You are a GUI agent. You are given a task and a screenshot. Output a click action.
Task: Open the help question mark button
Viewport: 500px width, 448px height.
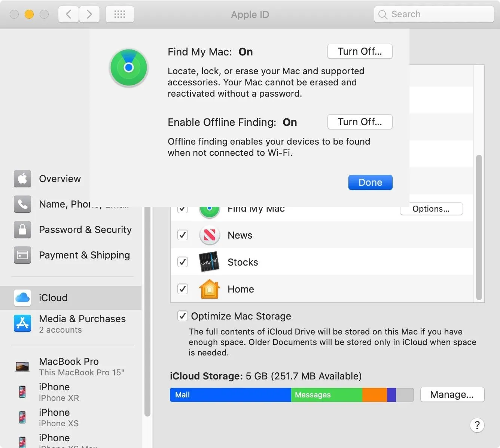(477, 425)
